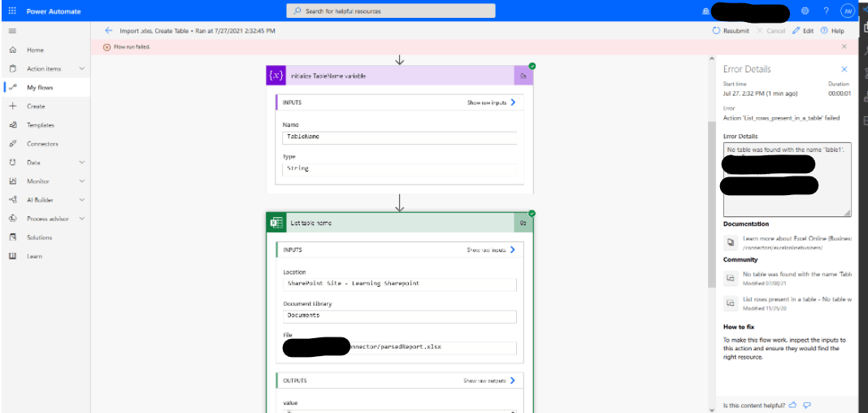The height and width of the screenshot is (413, 868).
Task: Click the Resubmit button
Action: 731,31
